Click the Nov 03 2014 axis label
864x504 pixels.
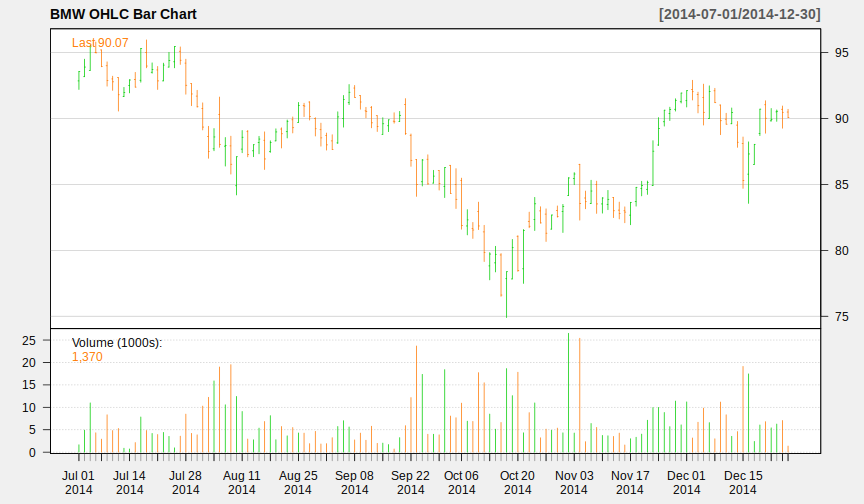(x=574, y=482)
